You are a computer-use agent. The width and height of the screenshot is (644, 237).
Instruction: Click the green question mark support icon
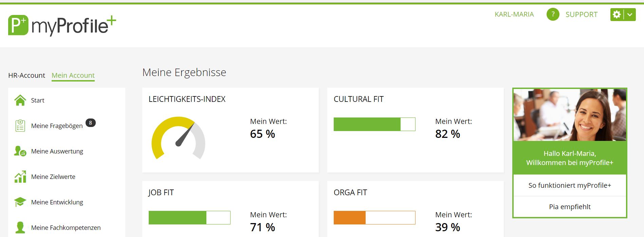click(x=553, y=14)
